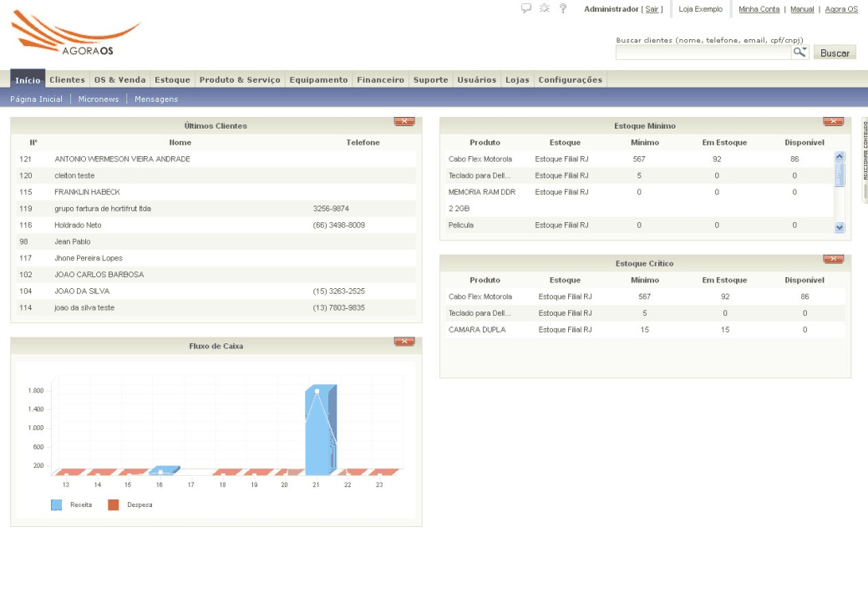Open the Estoque menu
Screen dimensions: 868x593
click(x=172, y=79)
